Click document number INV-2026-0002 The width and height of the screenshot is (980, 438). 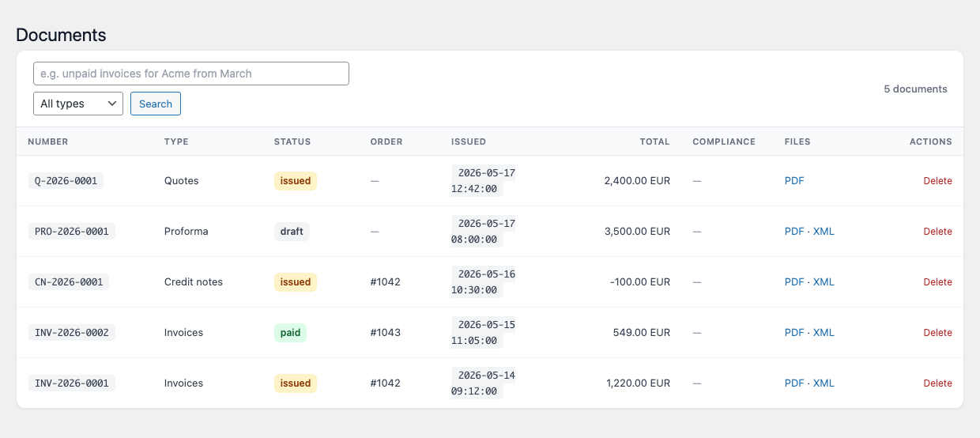point(72,333)
